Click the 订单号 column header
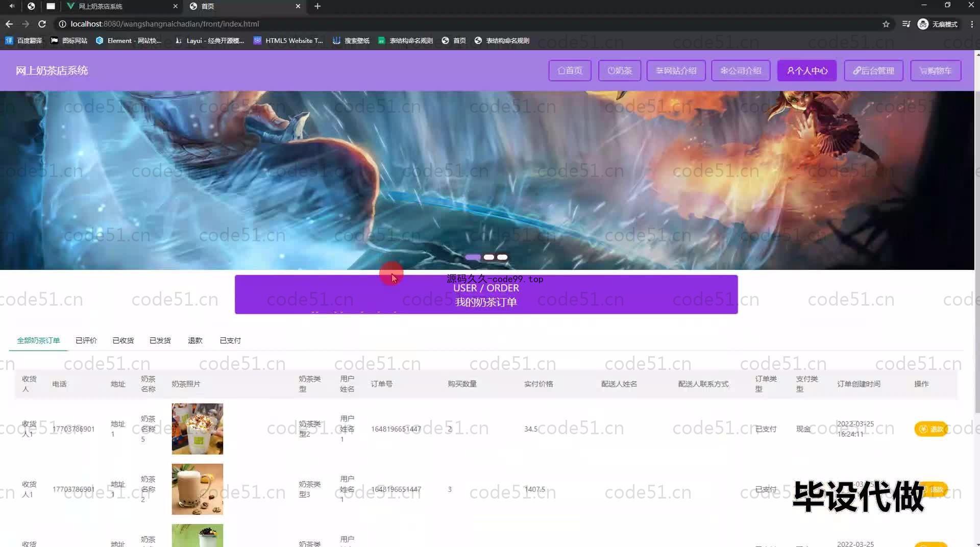This screenshot has width=980, height=547. [x=381, y=384]
